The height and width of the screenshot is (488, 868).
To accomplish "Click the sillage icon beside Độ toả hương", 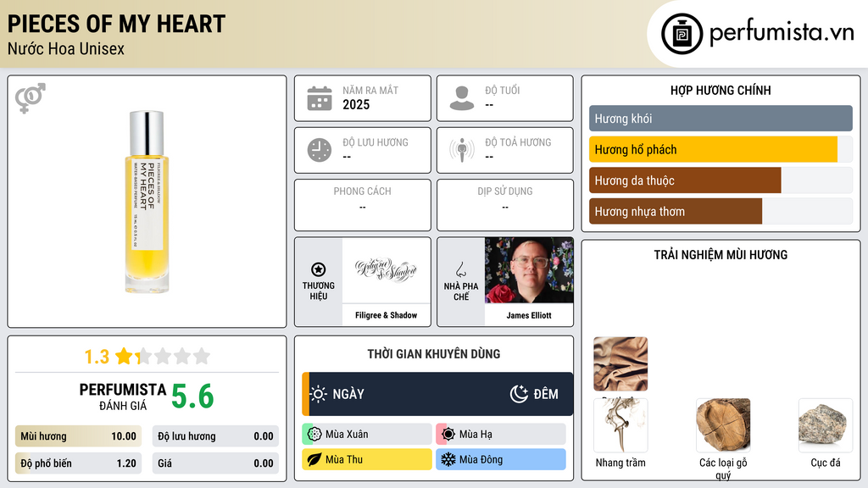I will (x=462, y=150).
